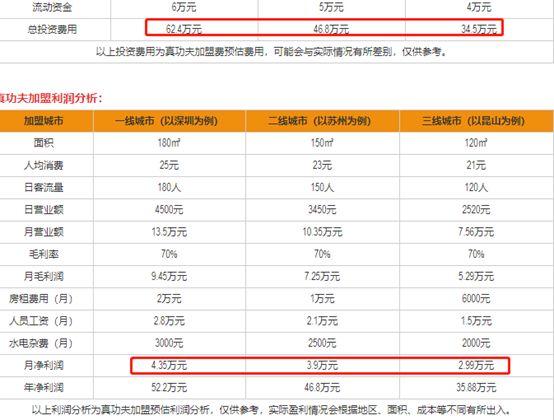Click the '6000元' rent cell
554x420 pixels.
coord(476,298)
